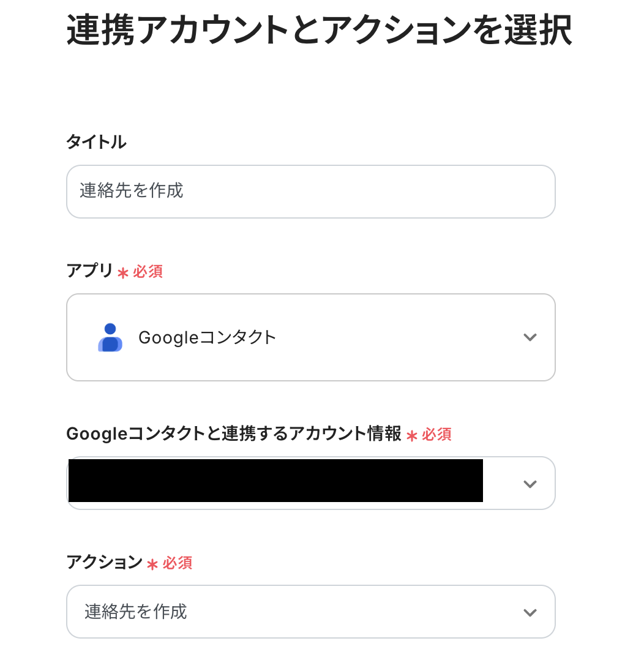Click the redacted account information field
This screenshot has width=644, height=660.
[x=275, y=481]
